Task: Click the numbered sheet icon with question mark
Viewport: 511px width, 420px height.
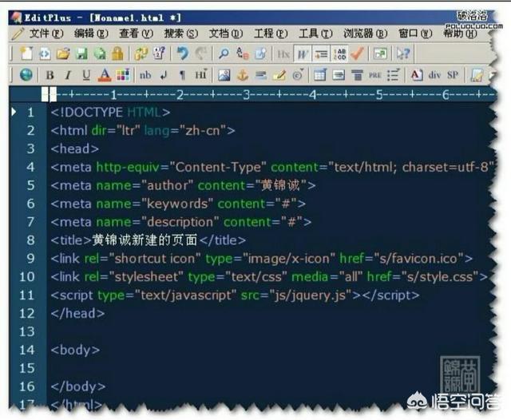Action: [159, 53]
